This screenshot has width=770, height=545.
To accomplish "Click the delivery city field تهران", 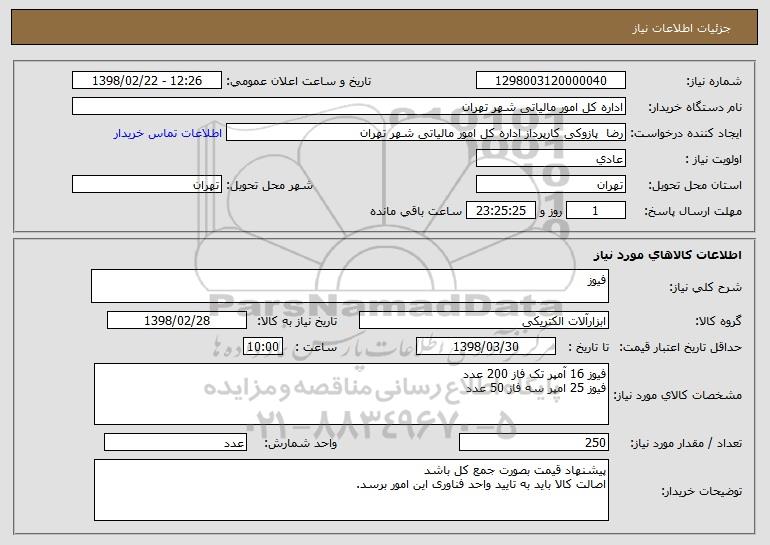I will click(147, 185).
